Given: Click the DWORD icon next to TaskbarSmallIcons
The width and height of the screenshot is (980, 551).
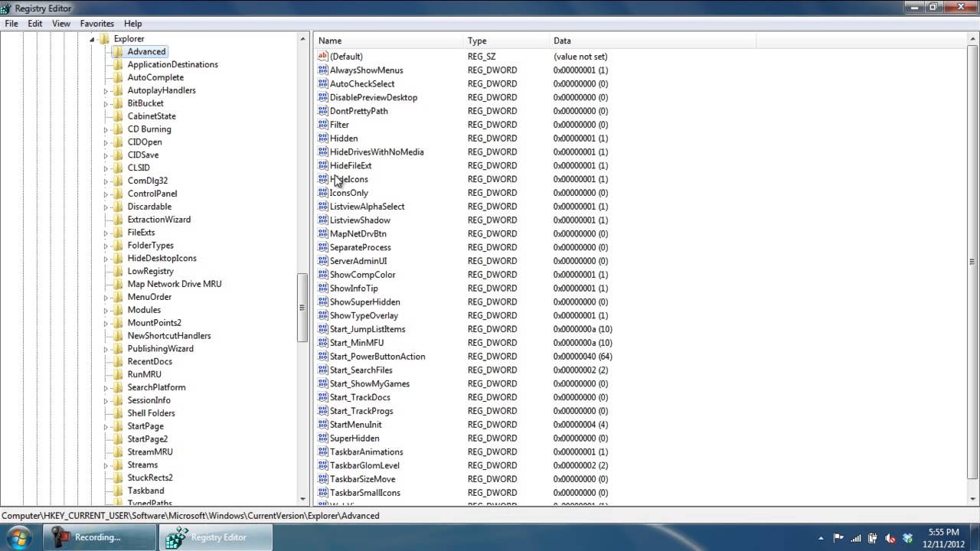Looking at the screenshot, I should [323, 492].
